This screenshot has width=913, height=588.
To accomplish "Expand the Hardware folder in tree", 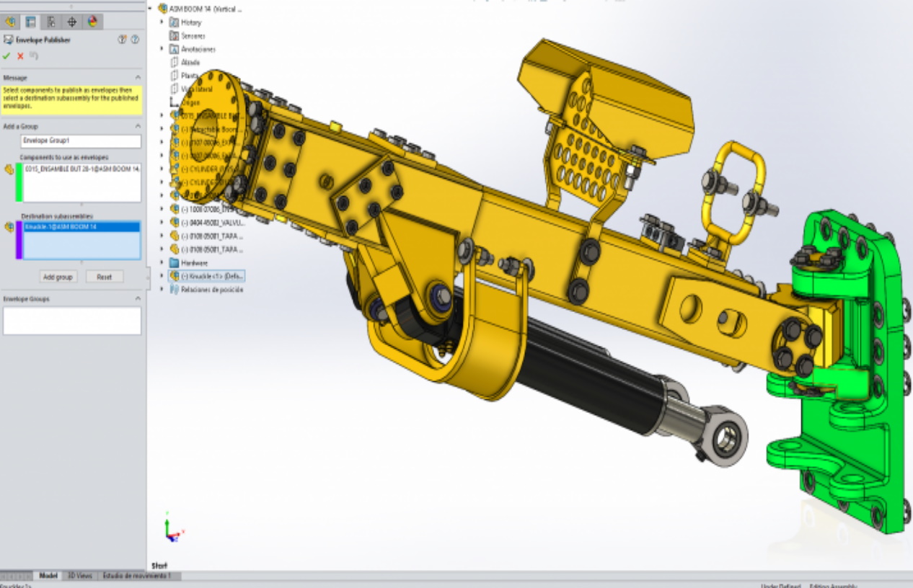I will pyautogui.click(x=162, y=263).
